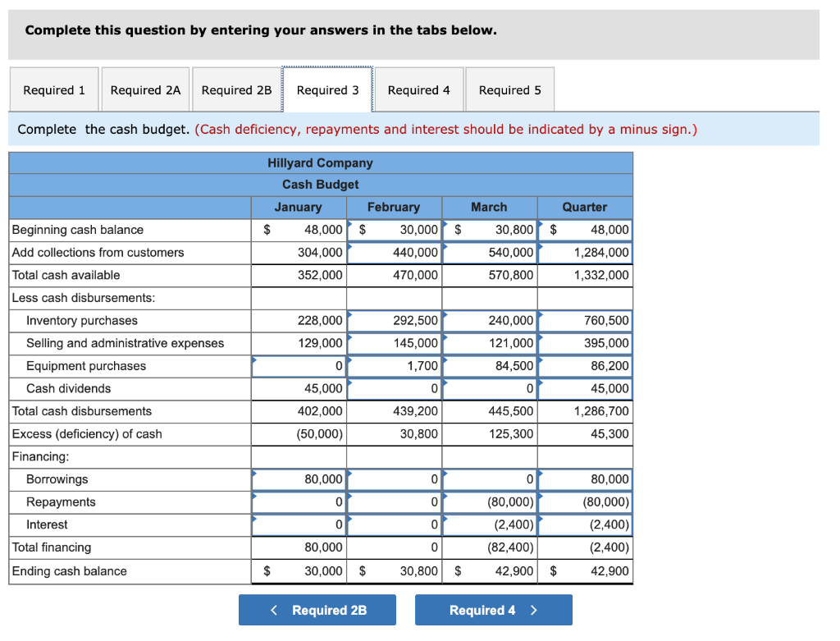Click January Repayments input cell
The height and width of the screenshot is (641, 840).
click(299, 501)
